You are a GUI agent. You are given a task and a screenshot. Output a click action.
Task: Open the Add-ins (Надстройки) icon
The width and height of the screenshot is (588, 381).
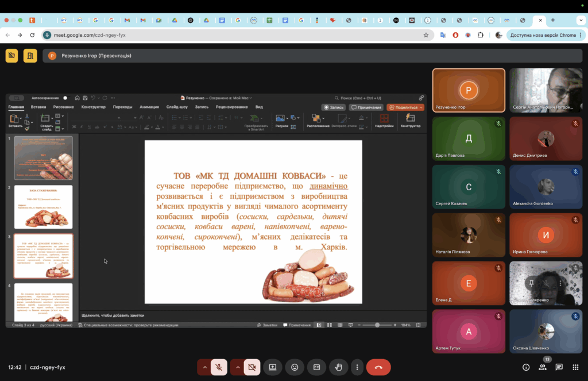coord(384,118)
